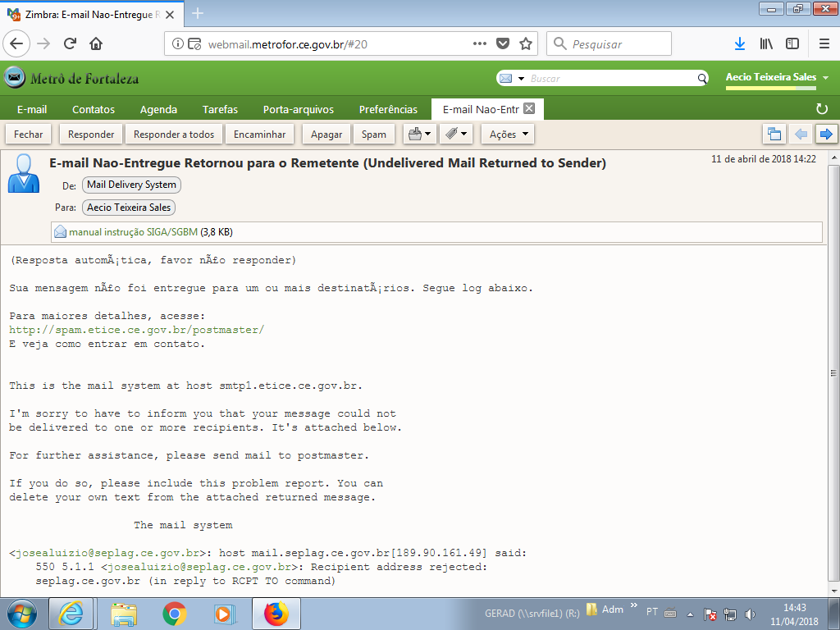This screenshot has height=630, width=840.
Task: Open message in new window icon
Action: pos(774,134)
